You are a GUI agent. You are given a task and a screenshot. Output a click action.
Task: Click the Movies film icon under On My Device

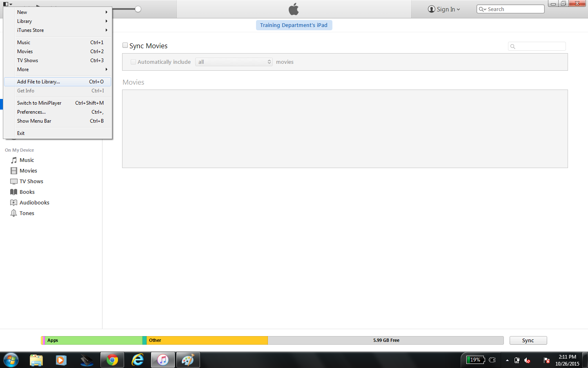[14, 171]
